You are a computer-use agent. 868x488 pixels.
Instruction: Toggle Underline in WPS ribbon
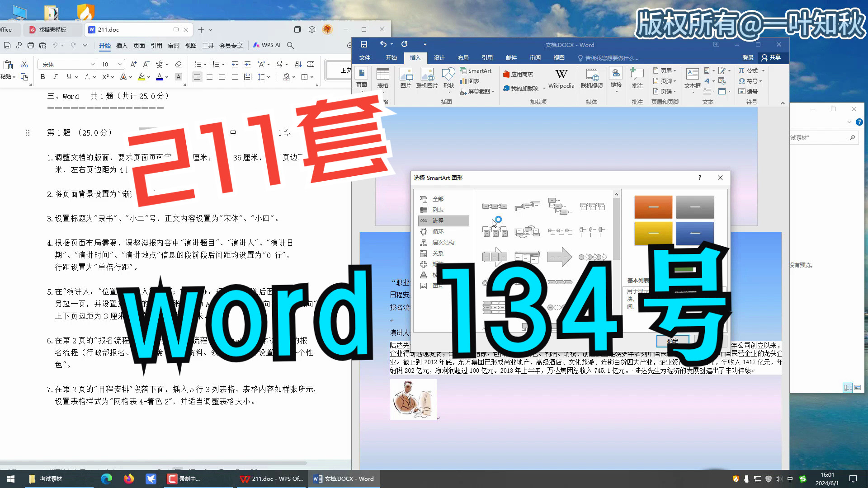(69, 77)
